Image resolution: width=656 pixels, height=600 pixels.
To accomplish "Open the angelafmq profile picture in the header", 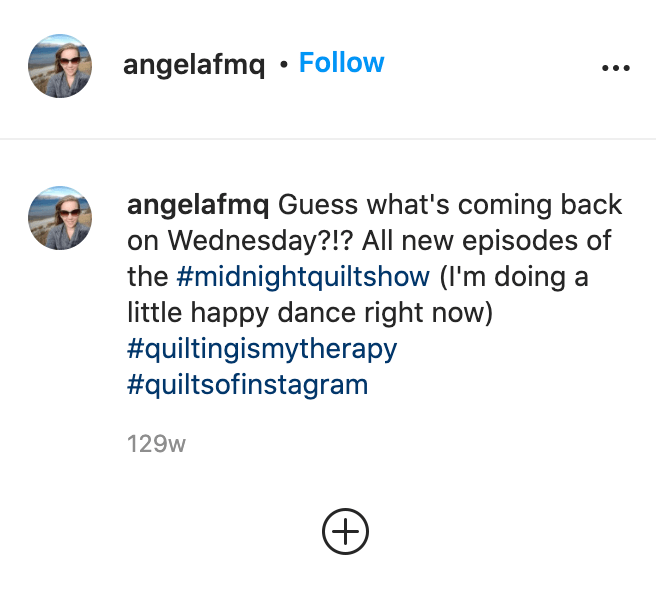I will click(60, 66).
